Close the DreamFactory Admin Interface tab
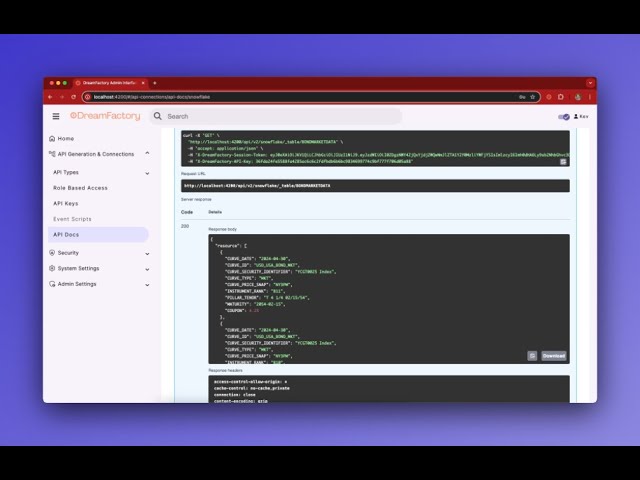 (x=143, y=83)
